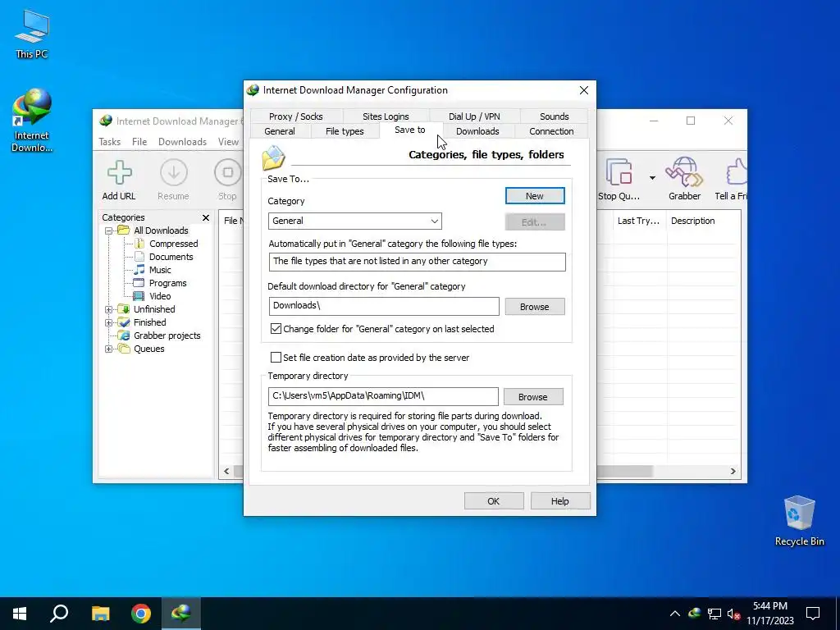Open the Category dropdown showing General
Viewport: 840px width, 630px height.
tap(354, 221)
